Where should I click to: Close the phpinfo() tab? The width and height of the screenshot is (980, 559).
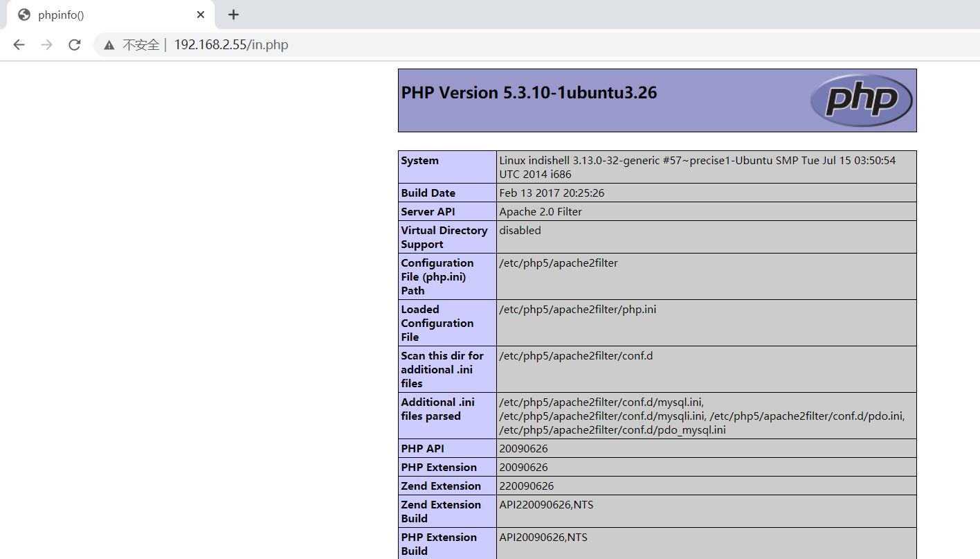point(201,15)
